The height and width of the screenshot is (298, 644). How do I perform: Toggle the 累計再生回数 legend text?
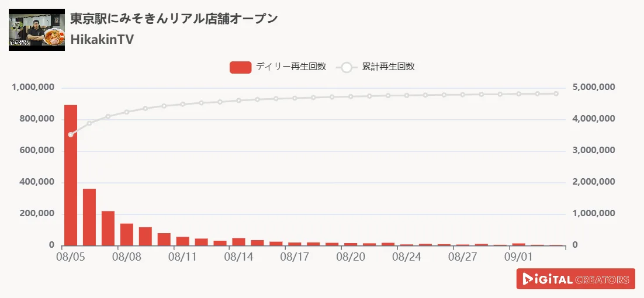(388, 67)
